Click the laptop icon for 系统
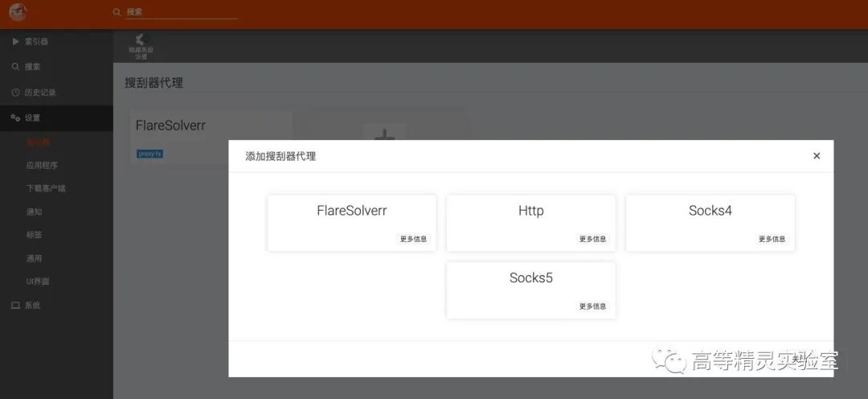The width and height of the screenshot is (868, 399). (x=15, y=306)
